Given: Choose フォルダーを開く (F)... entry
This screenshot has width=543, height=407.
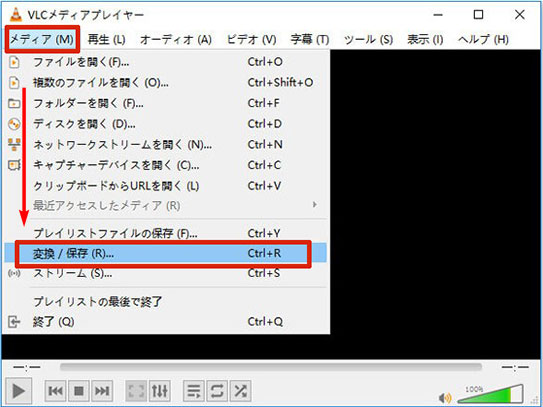Looking at the screenshot, I should click(x=166, y=103).
